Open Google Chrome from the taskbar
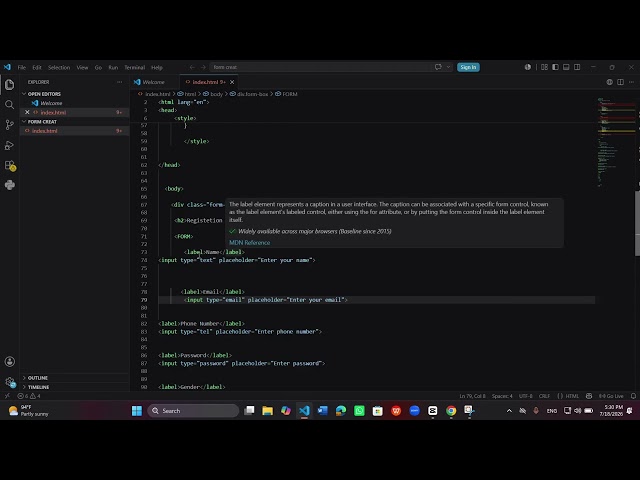This screenshot has height=480, width=640. pyautogui.click(x=451, y=411)
